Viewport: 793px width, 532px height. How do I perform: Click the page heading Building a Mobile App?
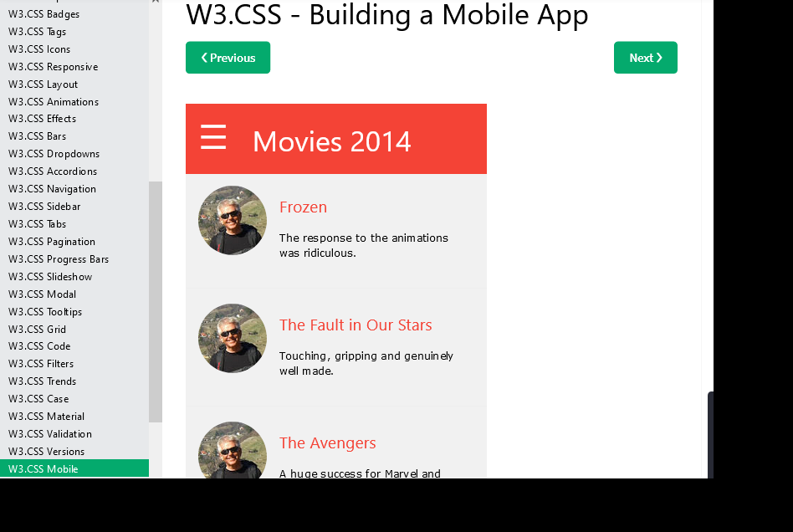click(387, 14)
